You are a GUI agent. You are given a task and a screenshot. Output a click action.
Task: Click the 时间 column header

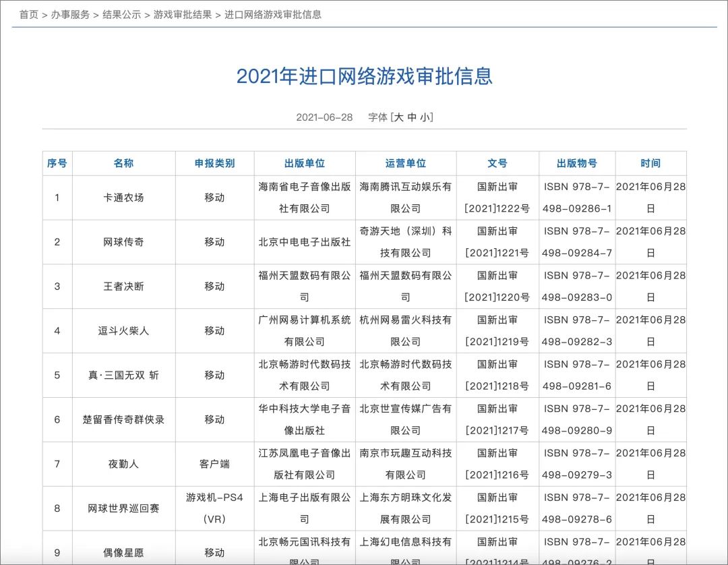[x=650, y=163]
